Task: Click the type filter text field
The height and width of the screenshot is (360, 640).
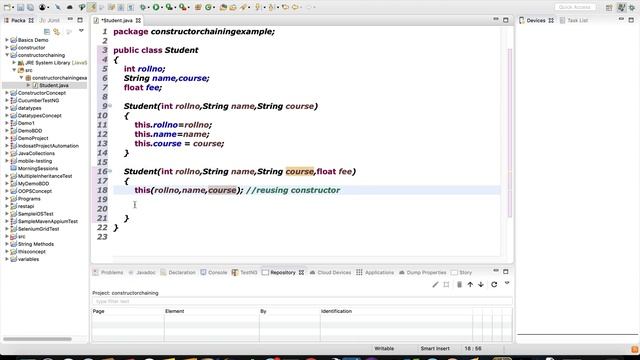Action: pos(302,301)
